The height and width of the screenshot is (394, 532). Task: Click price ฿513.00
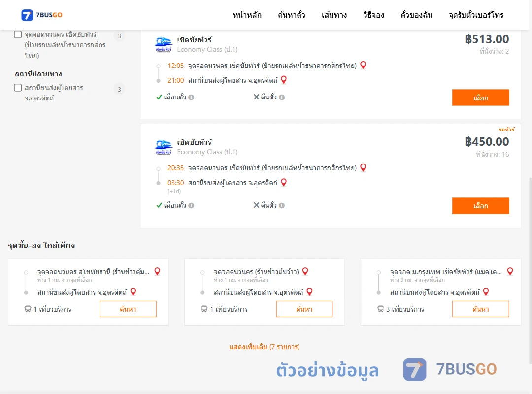click(487, 39)
